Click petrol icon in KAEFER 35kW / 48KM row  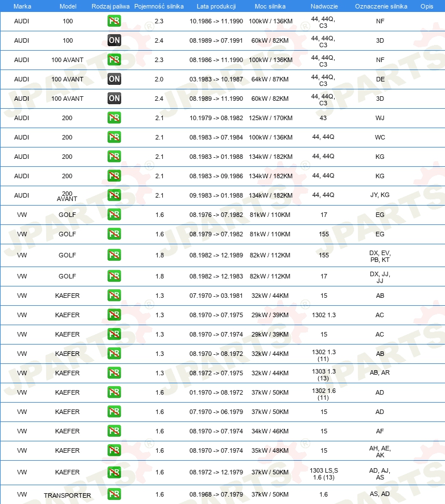click(x=114, y=450)
